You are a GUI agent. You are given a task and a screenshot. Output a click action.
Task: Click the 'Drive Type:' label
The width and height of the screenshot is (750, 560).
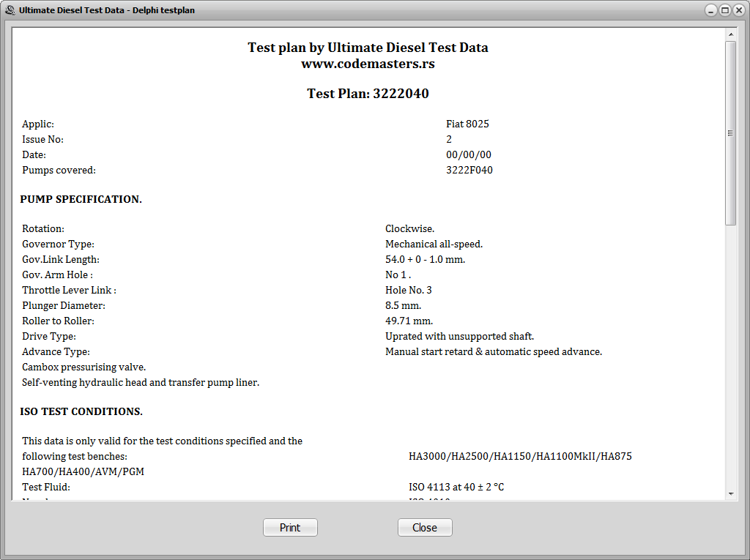click(x=49, y=336)
